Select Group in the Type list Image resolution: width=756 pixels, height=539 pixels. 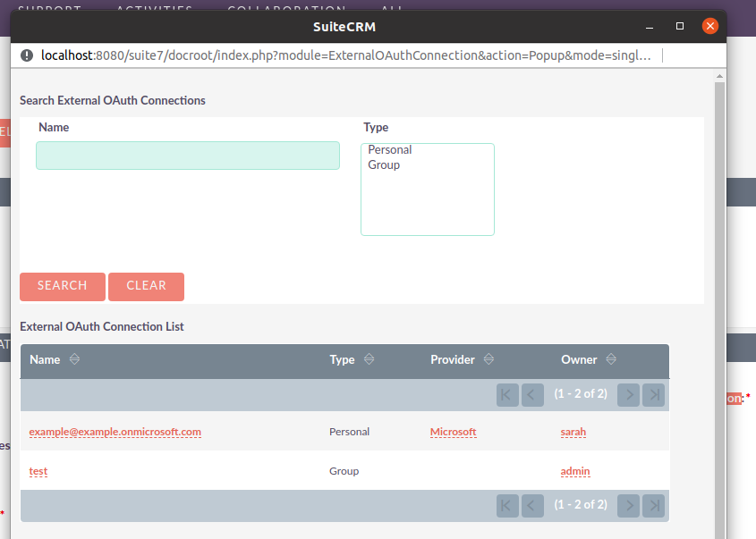[385, 164]
